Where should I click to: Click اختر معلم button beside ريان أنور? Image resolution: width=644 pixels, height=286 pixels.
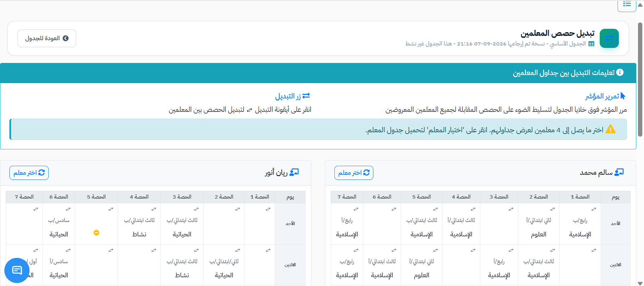point(29,173)
